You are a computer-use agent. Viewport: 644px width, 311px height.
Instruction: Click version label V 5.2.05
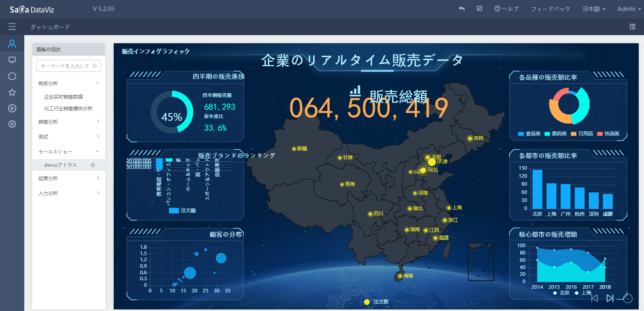[x=104, y=9]
